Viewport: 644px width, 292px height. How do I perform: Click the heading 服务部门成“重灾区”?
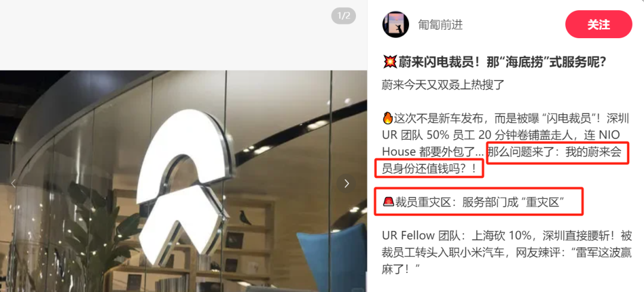(x=512, y=202)
